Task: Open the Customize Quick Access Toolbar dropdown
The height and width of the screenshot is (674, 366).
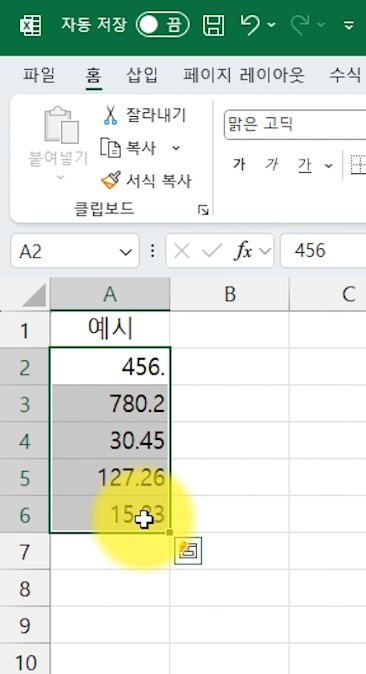Action: (349, 26)
